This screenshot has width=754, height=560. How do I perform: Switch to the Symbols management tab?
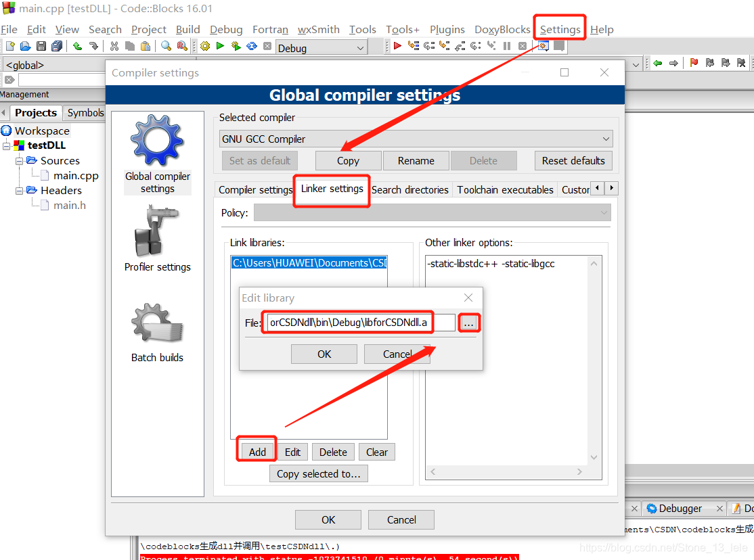85,112
